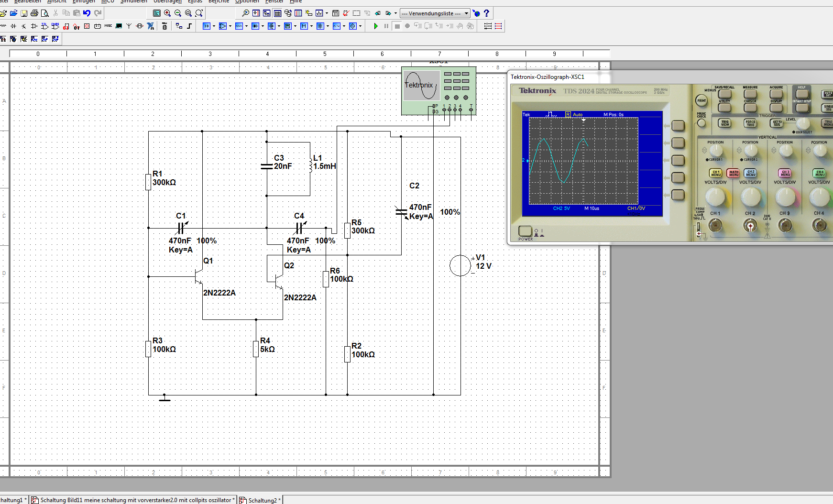Expand the resistor virtual components dropdown arrow
This screenshot has width=833, height=504.
coord(246,26)
